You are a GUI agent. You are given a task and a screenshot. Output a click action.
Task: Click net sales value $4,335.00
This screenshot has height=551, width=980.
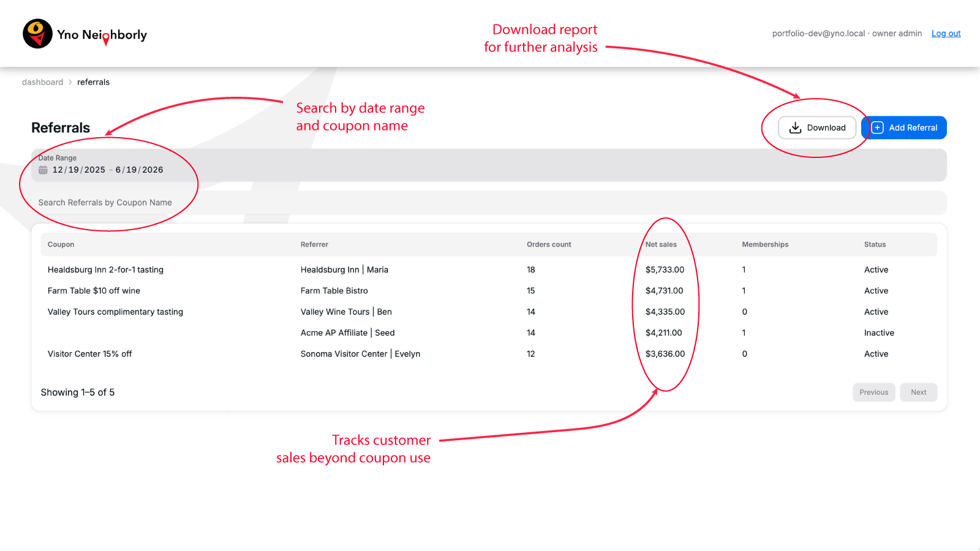click(665, 312)
